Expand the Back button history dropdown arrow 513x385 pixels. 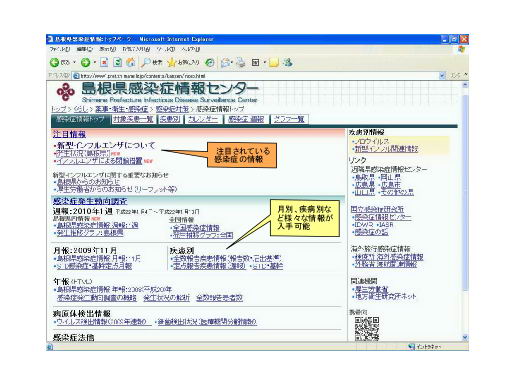coord(74,62)
